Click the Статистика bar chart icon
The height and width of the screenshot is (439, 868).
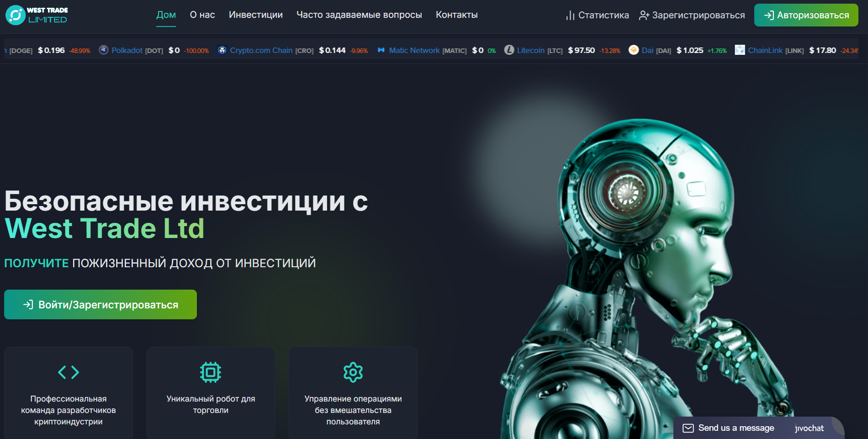(x=571, y=15)
